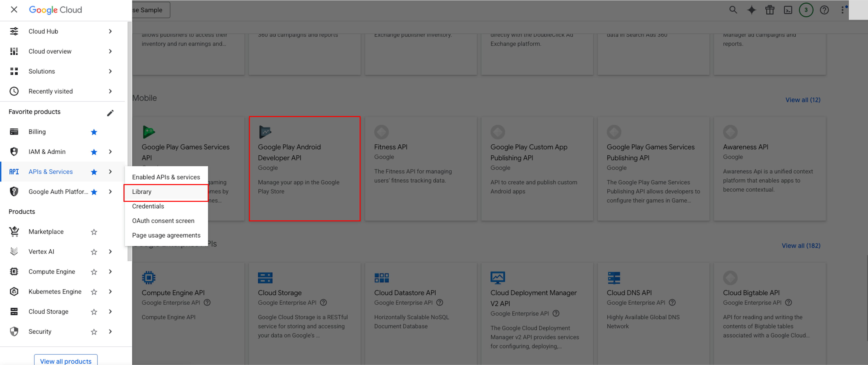Click the sidebar vertical scrollbar
This screenshot has height=365, width=868.
(x=129, y=141)
